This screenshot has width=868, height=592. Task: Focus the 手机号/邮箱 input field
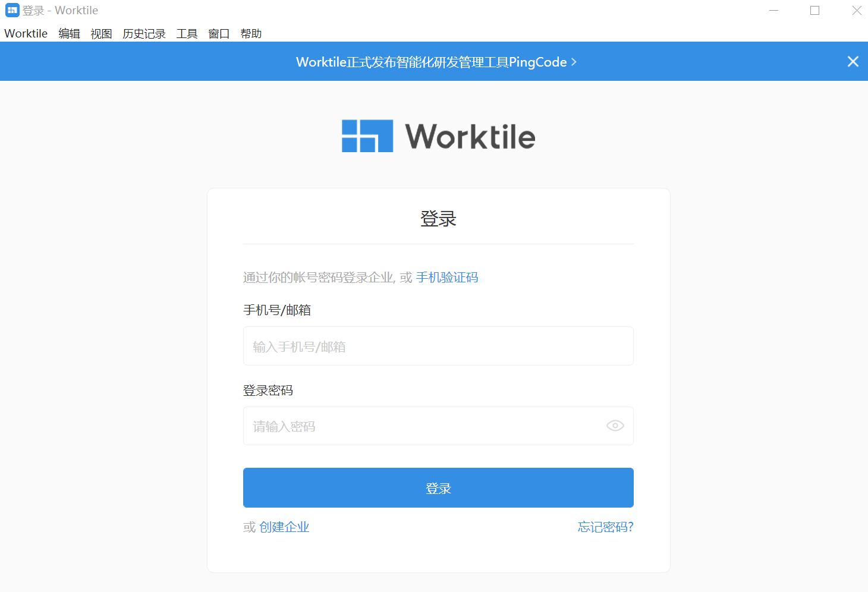coord(438,346)
